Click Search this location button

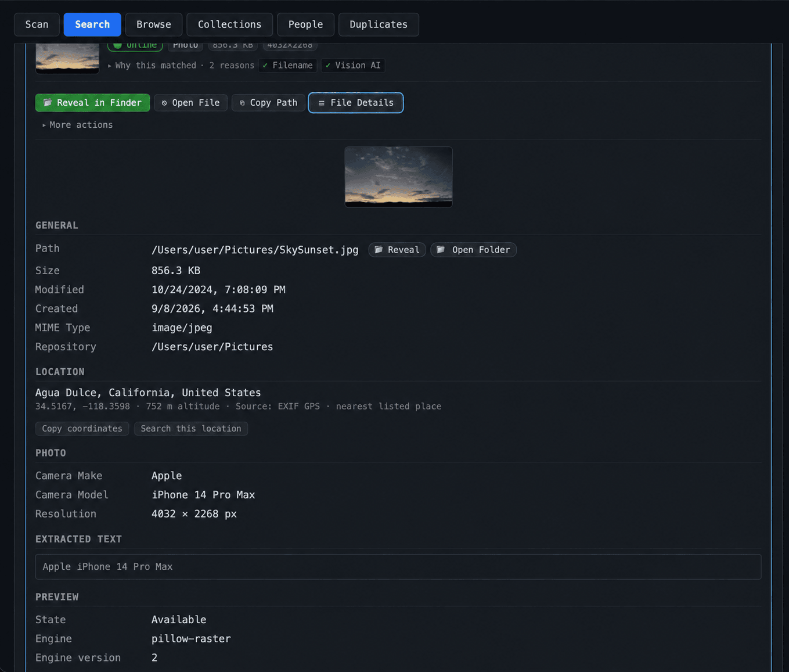tap(191, 429)
